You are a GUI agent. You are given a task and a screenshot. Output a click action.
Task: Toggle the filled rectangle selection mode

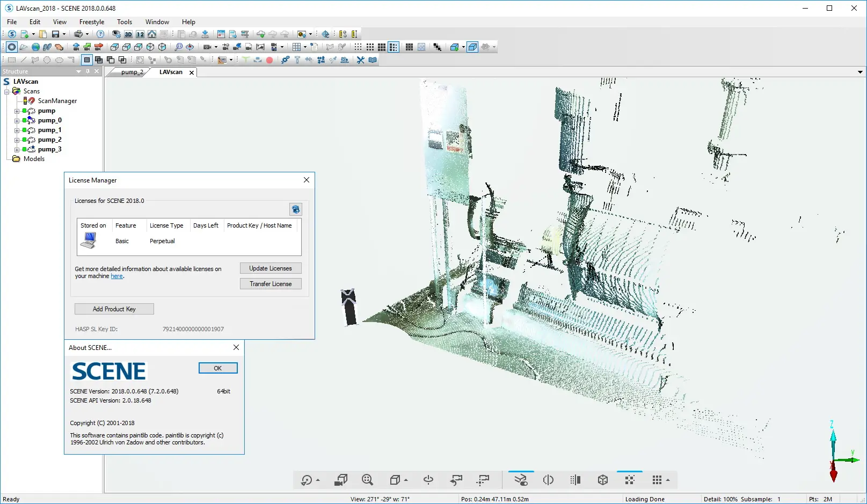click(87, 60)
